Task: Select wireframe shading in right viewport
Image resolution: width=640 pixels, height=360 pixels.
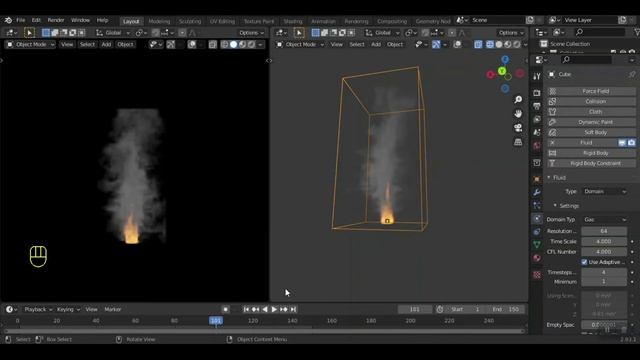Action: (490, 44)
